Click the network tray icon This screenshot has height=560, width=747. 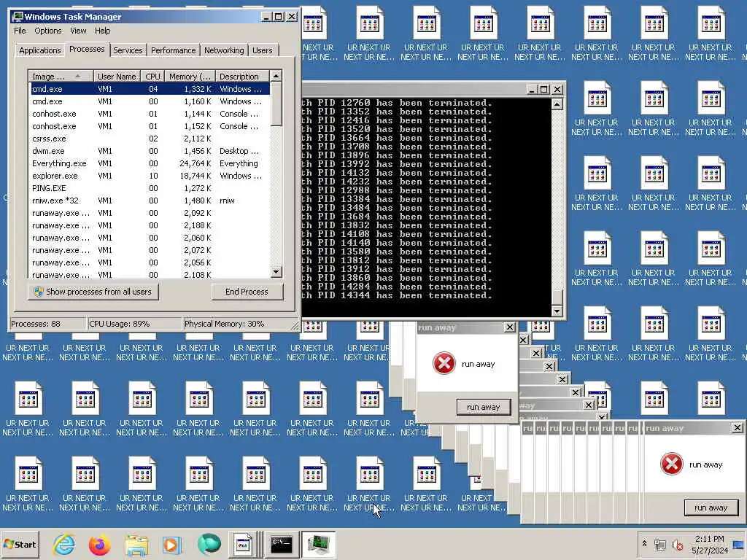click(659, 544)
